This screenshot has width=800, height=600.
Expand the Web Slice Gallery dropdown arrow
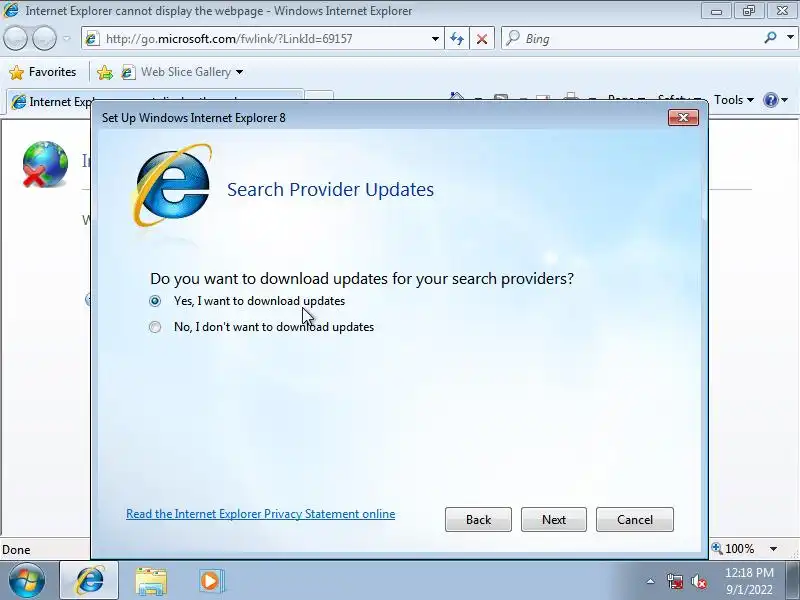[x=239, y=72]
